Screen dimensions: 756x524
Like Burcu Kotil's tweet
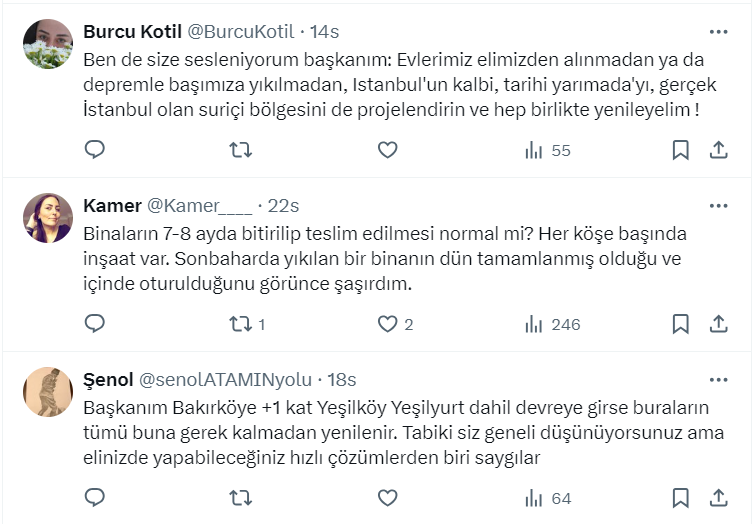387,150
